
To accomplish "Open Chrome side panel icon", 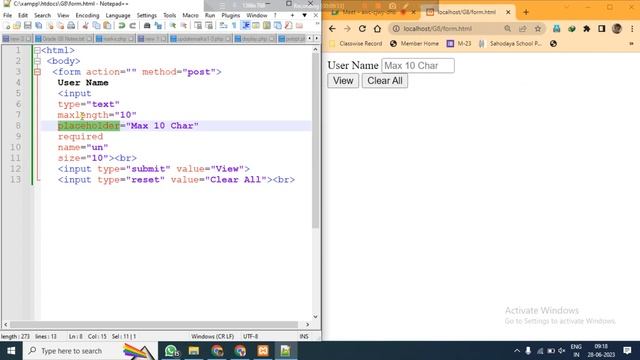I will [602, 29].
